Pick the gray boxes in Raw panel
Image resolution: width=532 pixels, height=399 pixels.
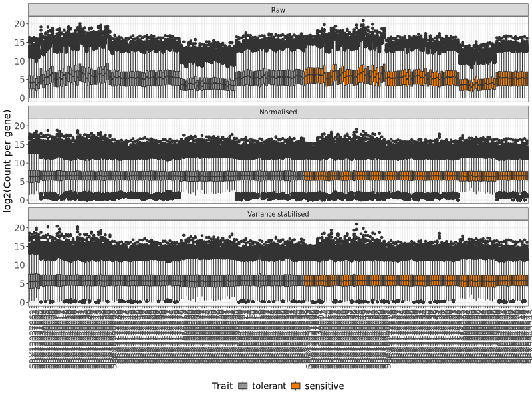tap(166, 78)
